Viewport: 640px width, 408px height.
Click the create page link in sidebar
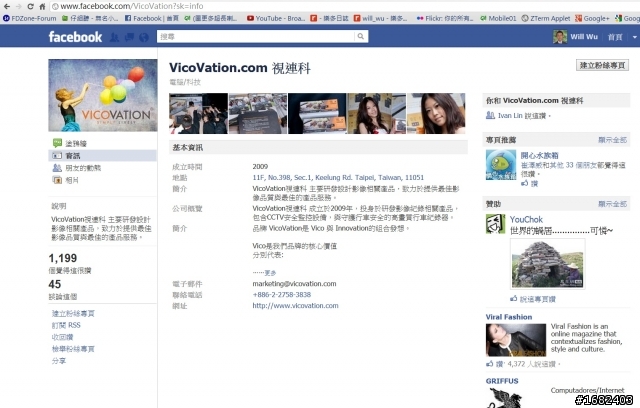pyautogui.click(x=73, y=313)
